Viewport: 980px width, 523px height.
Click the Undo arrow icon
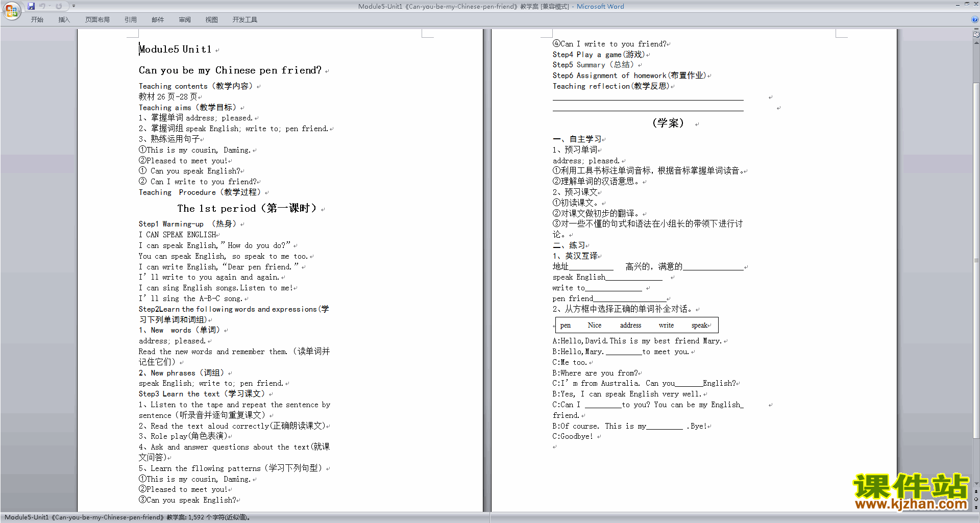[x=42, y=6]
